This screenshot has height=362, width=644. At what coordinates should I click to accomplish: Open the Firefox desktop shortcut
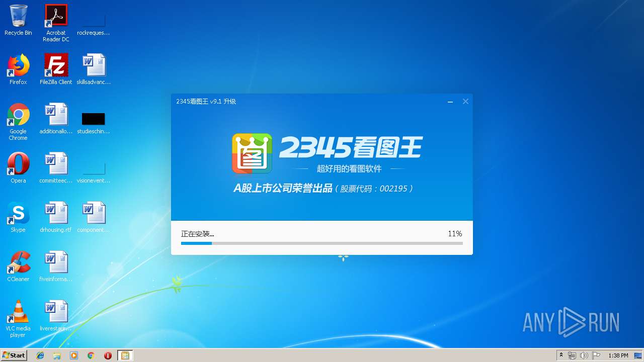tap(18, 69)
